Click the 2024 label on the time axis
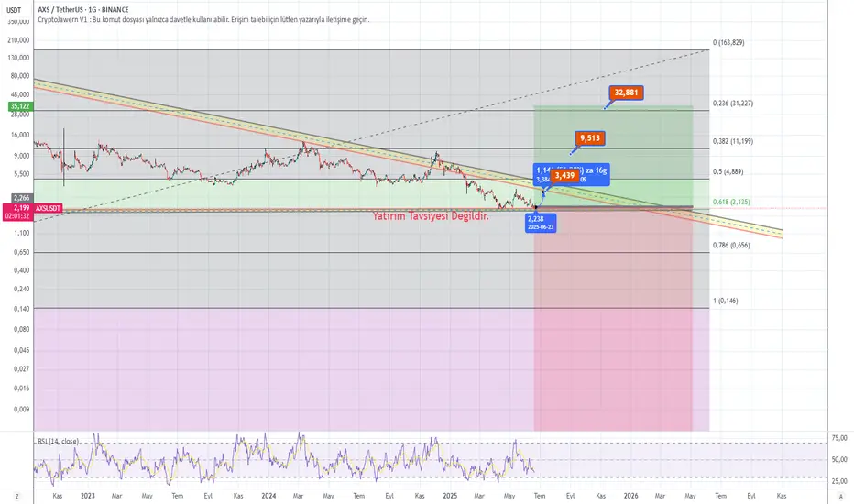The height and width of the screenshot is (504, 854). pos(268,496)
